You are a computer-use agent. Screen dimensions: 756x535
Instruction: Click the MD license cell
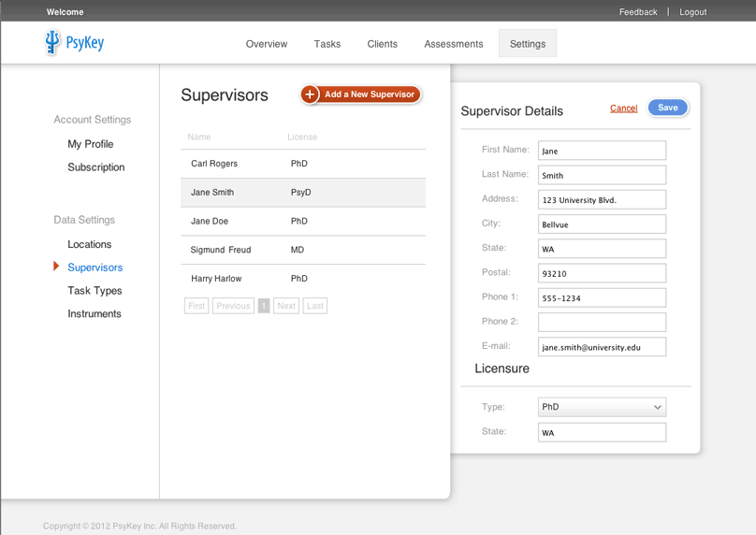pos(298,250)
